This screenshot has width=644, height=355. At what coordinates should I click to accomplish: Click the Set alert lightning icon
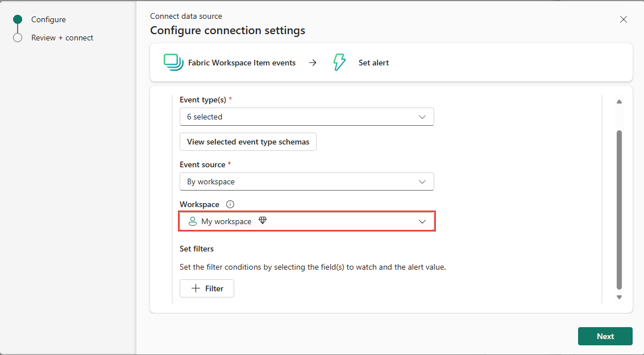pyautogui.click(x=339, y=63)
